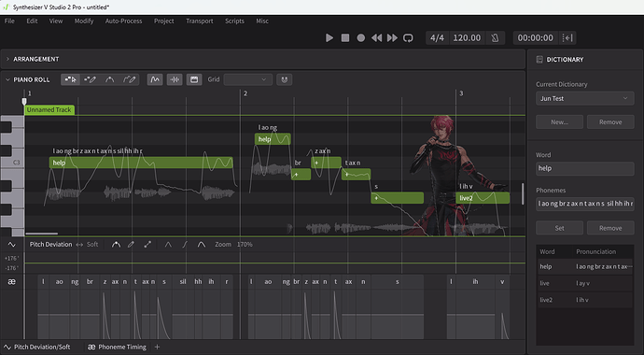Open the Scripts menu
The image size is (644, 355).
click(x=234, y=21)
